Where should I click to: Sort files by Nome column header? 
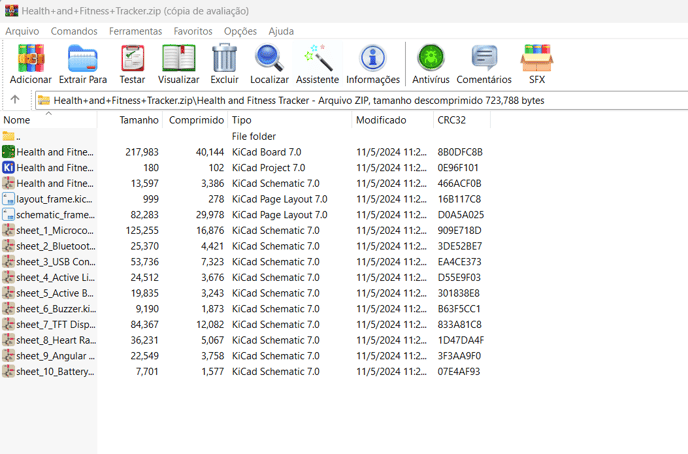tap(48, 120)
